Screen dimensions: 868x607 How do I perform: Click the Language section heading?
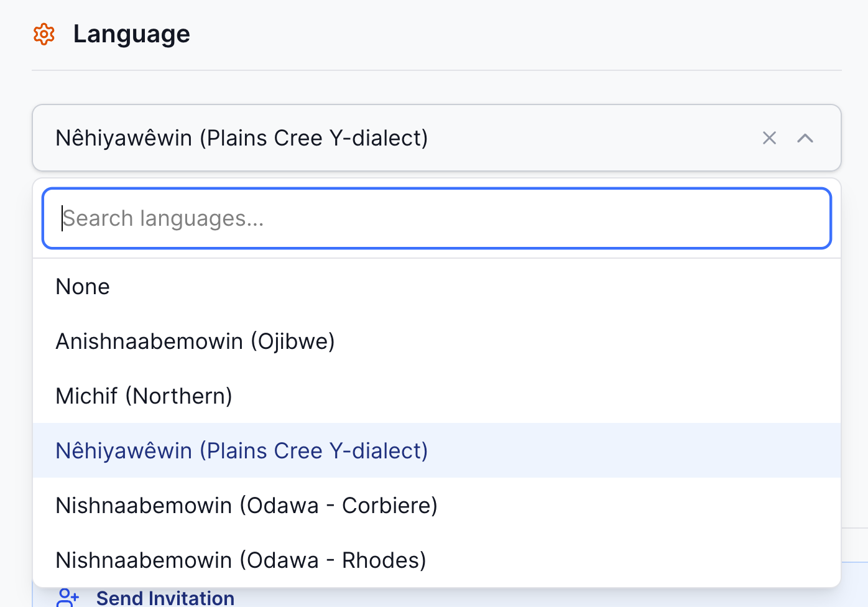131,34
